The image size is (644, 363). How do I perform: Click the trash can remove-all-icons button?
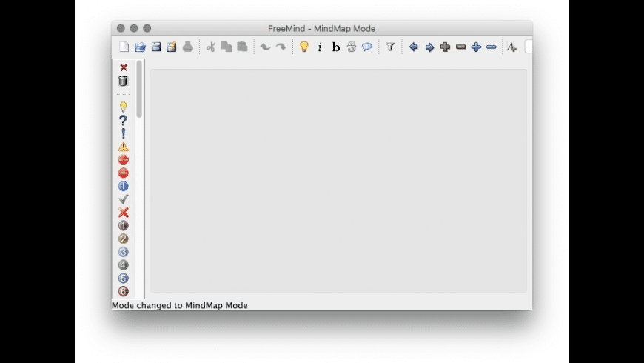(123, 81)
